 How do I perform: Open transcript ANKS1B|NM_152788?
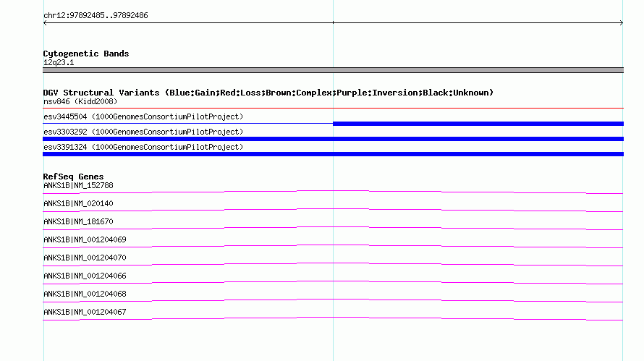[78, 186]
